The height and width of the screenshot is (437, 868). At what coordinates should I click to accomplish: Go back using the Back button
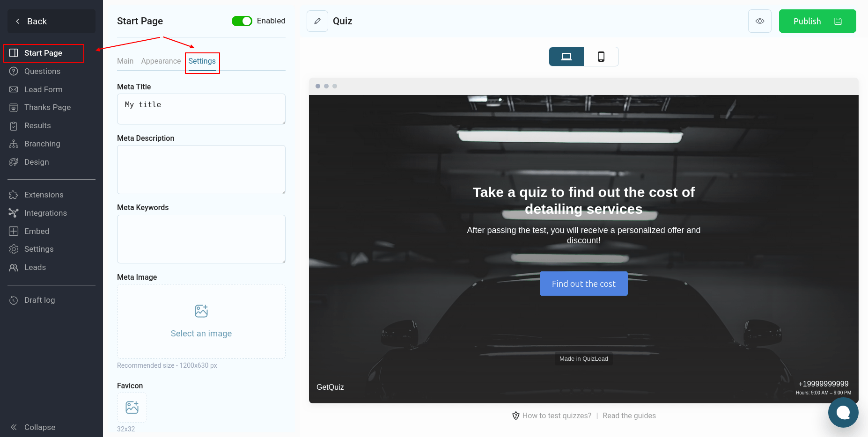[x=51, y=21]
